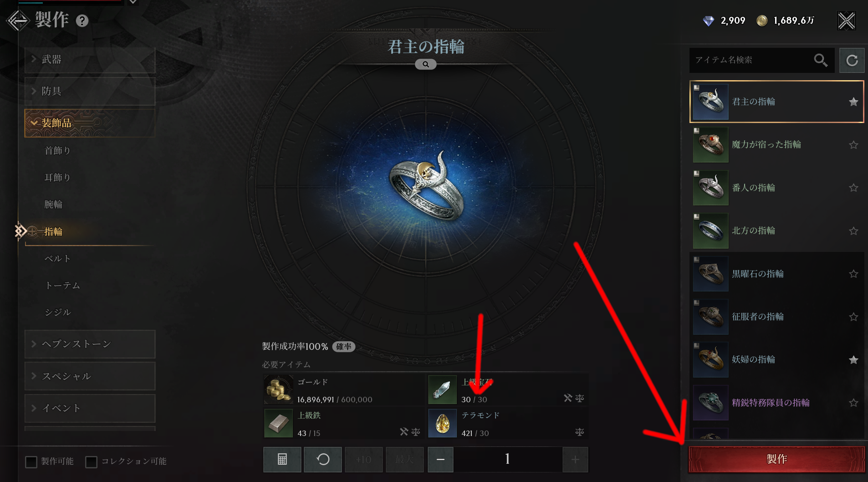Select the ベルト subcategory
868x482 pixels.
tap(57, 259)
